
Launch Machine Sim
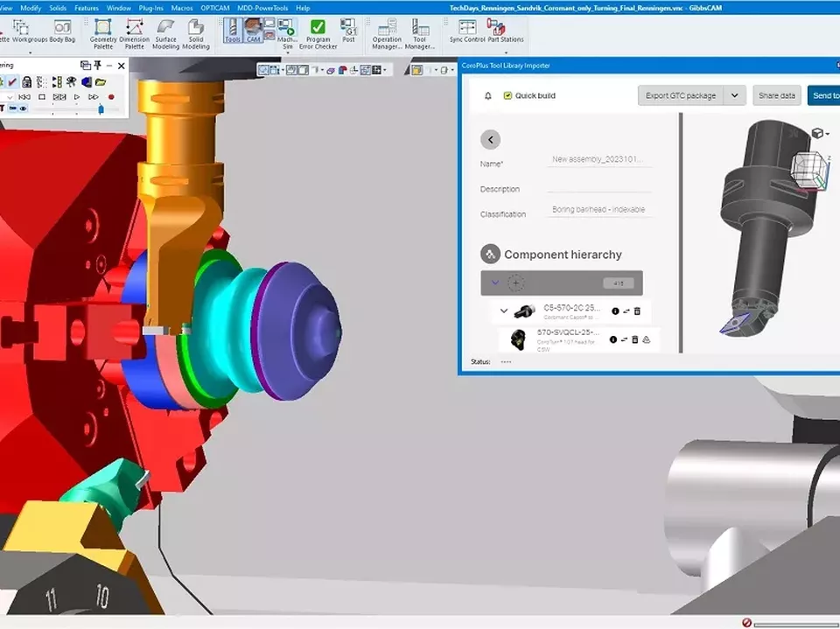click(288, 34)
